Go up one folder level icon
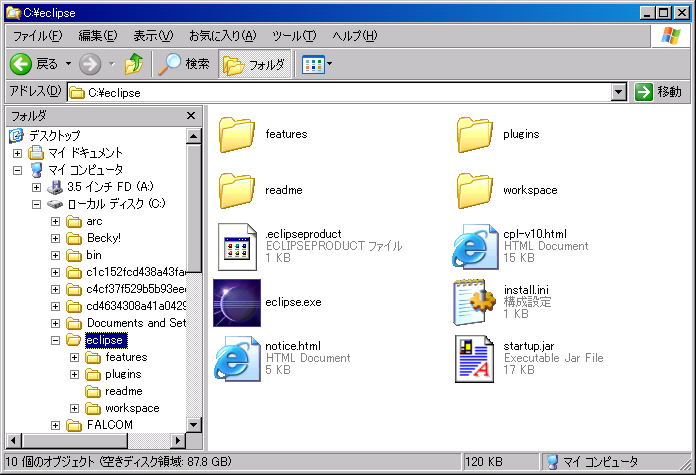The width and height of the screenshot is (696, 475). coord(134,64)
